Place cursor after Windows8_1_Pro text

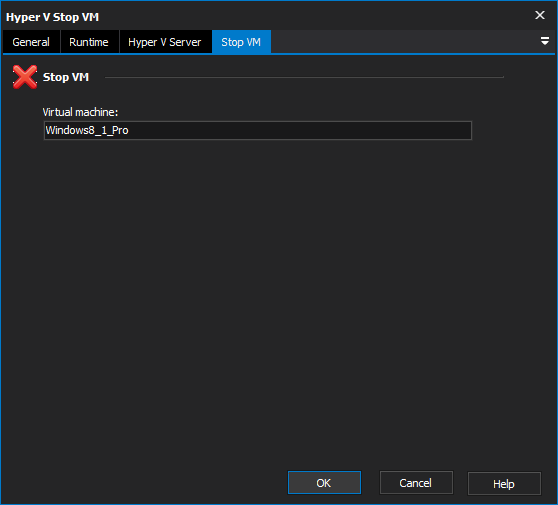pos(129,130)
